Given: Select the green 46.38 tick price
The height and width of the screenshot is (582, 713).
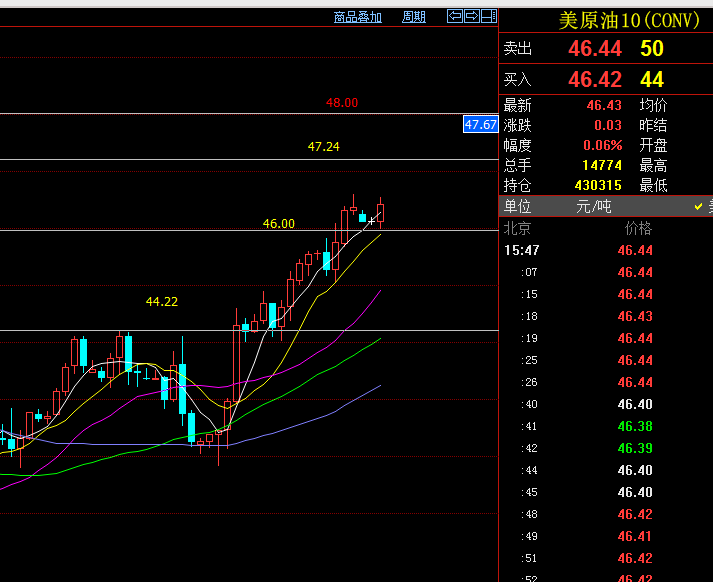Looking at the screenshot, I should coord(635,426).
